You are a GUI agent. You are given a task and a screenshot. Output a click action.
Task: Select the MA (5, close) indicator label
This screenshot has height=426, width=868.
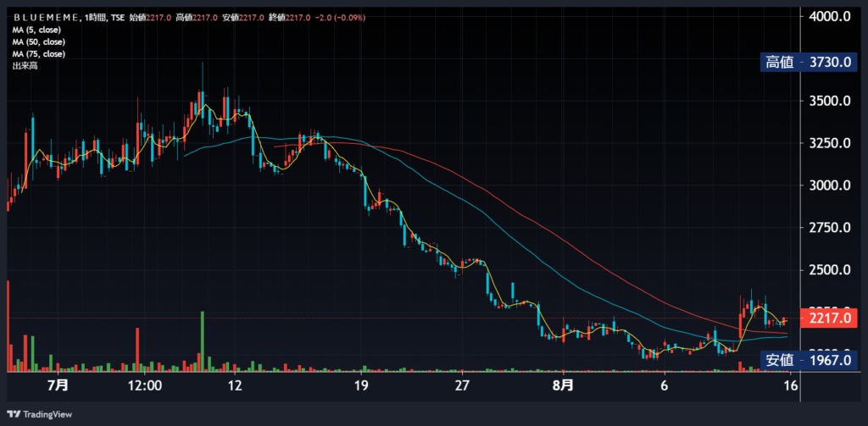coord(36,30)
